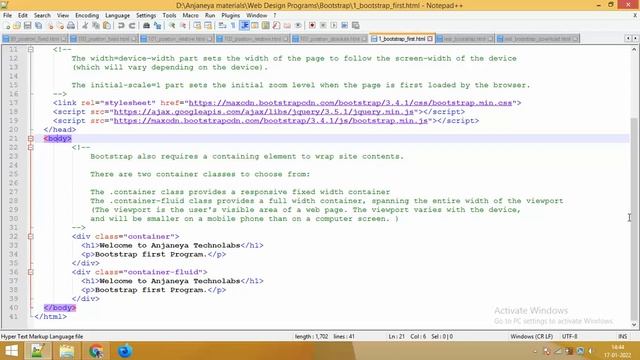Screen dimensions: 640x360
Task: Click the jquery.min.js URL on line 18
Action: [264, 112]
